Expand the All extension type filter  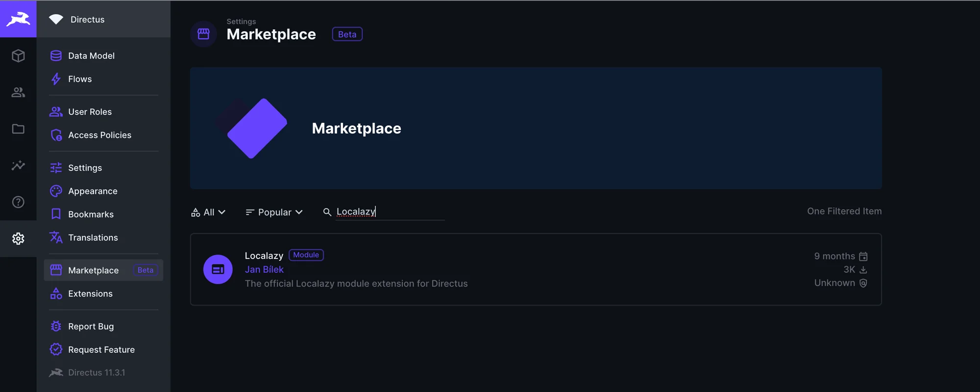click(x=208, y=212)
